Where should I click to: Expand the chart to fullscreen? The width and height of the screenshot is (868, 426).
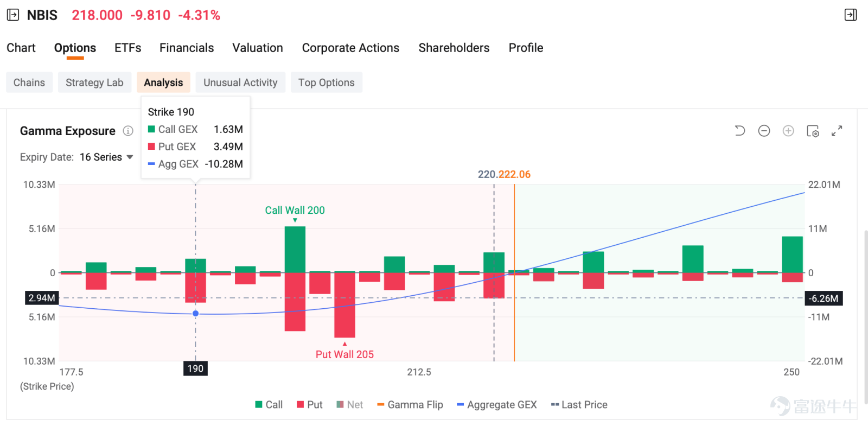click(x=837, y=131)
